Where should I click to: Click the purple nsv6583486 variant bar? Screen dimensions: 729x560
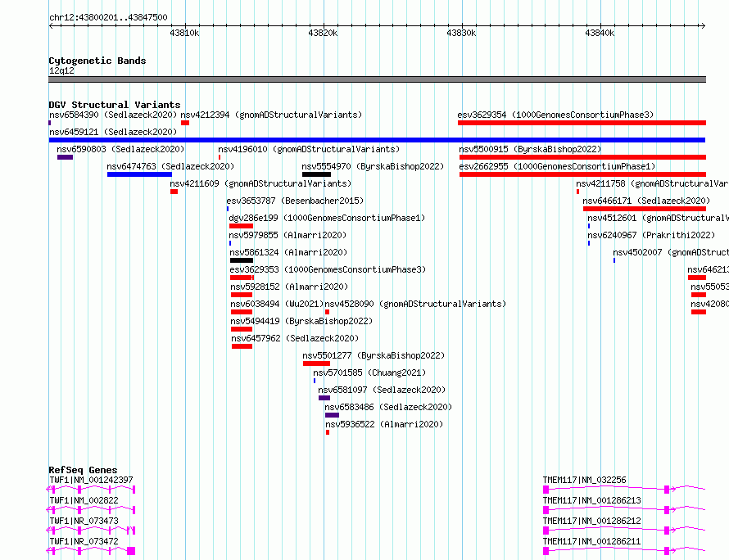click(x=332, y=415)
